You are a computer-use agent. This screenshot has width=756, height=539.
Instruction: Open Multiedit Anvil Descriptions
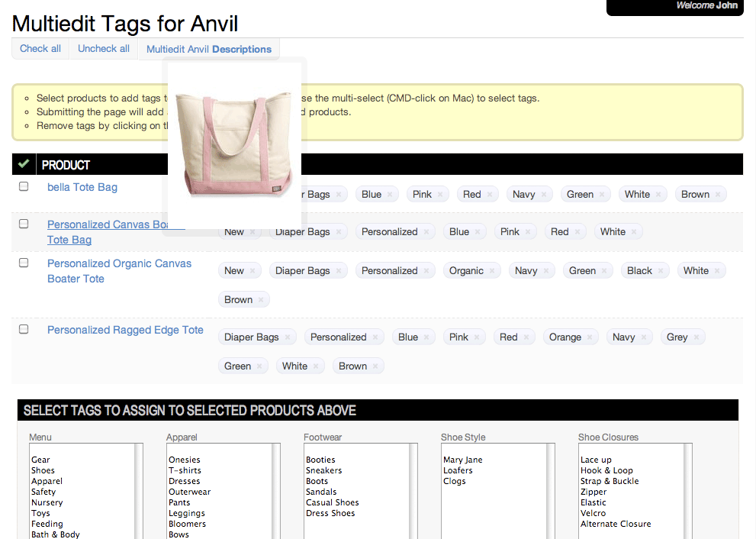coord(208,50)
